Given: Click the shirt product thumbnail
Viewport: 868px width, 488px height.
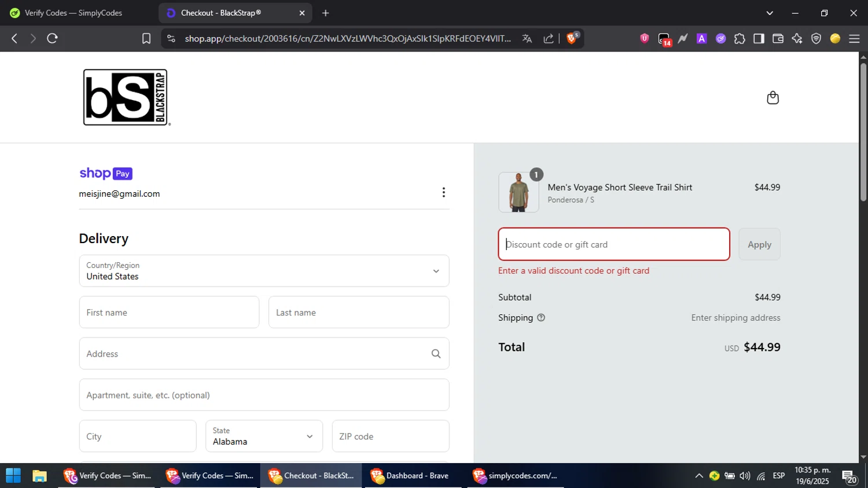Looking at the screenshot, I should tap(518, 192).
